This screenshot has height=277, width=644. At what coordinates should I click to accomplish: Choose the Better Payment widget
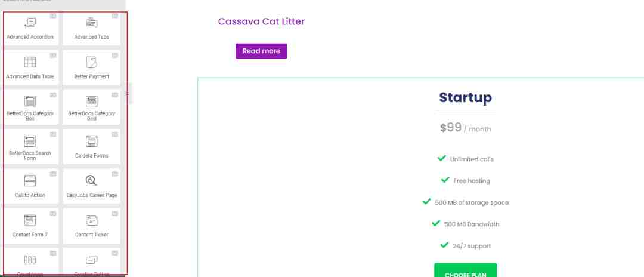pyautogui.click(x=92, y=68)
